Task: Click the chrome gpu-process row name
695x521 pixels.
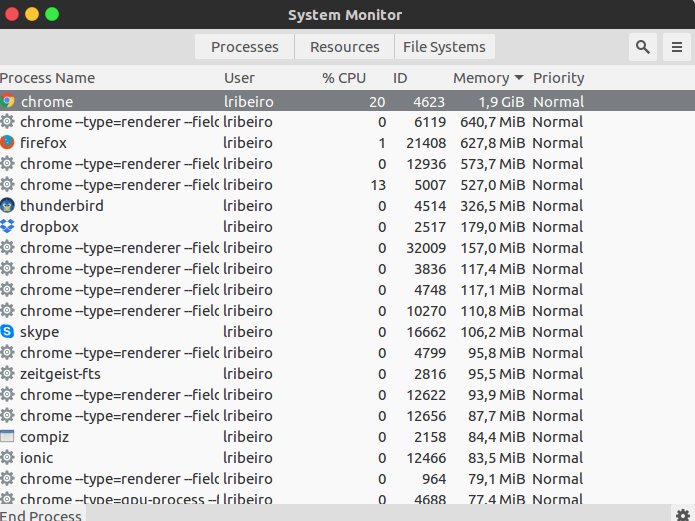Action: pos(120,499)
